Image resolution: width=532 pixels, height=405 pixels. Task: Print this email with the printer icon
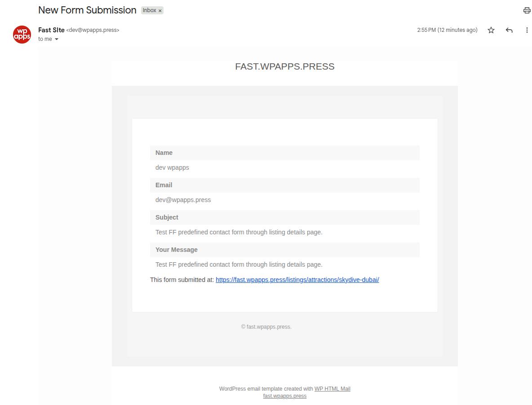[x=527, y=10]
